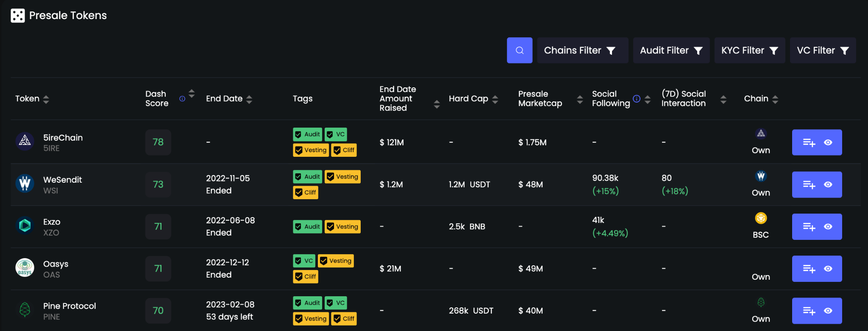Click the 5ireChain token logo

click(25, 141)
